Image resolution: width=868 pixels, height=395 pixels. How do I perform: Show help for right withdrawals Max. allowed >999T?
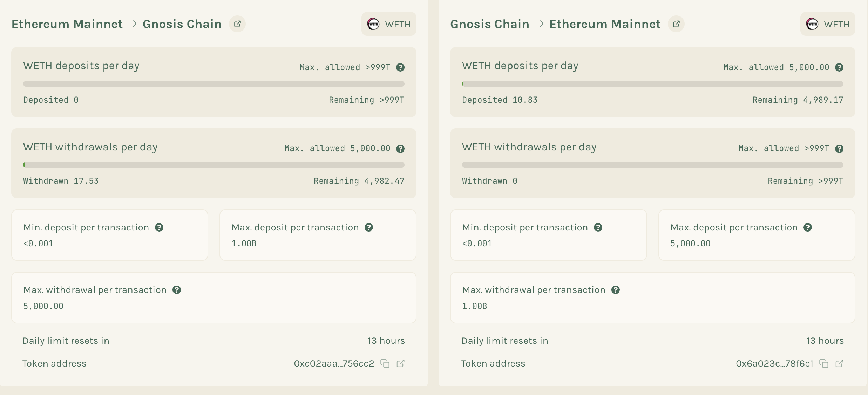click(x=839, y=149)
